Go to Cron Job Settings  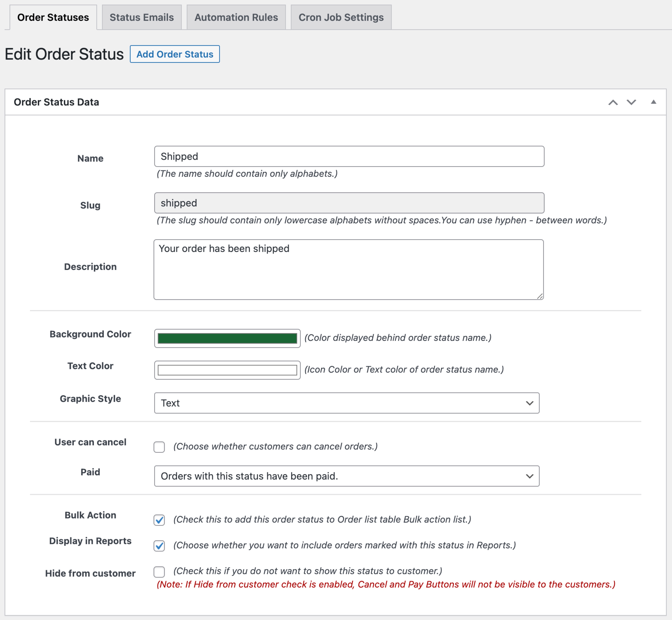341,17
